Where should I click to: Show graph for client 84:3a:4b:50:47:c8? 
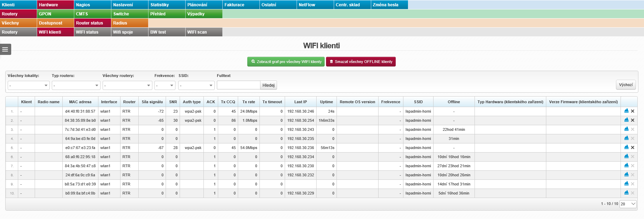tap(626, 165)
